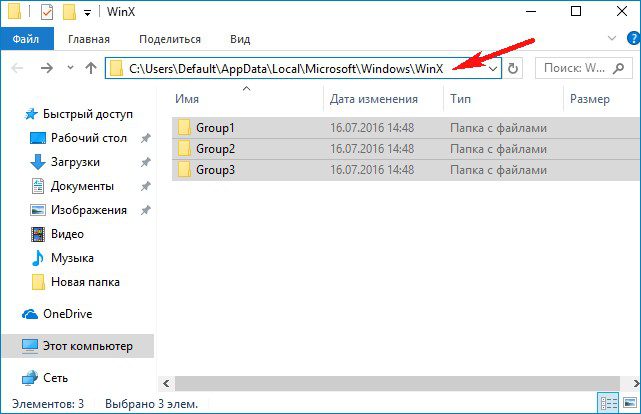Click the Видео film icon
This screenshot has width=641, height=414.
(38, 234)
